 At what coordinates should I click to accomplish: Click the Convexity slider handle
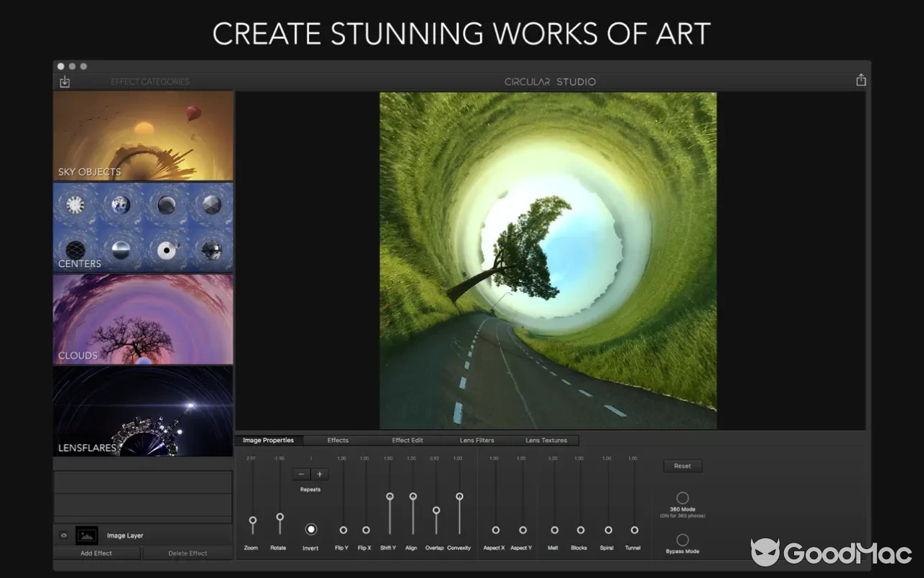pos(460,496)
